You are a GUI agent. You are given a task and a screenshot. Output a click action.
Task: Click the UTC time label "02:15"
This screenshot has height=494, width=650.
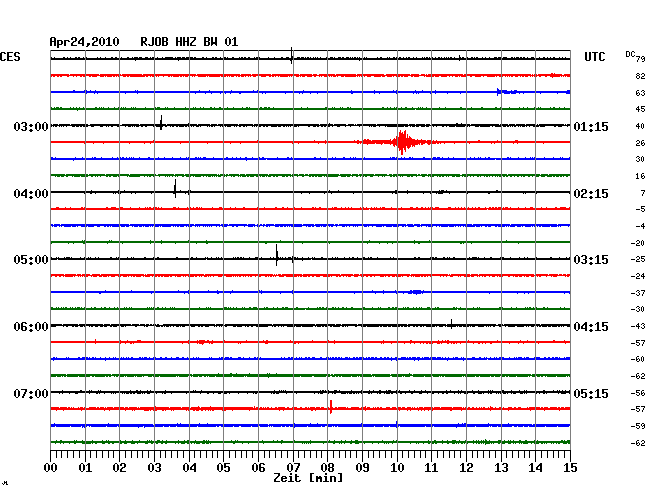591,194
